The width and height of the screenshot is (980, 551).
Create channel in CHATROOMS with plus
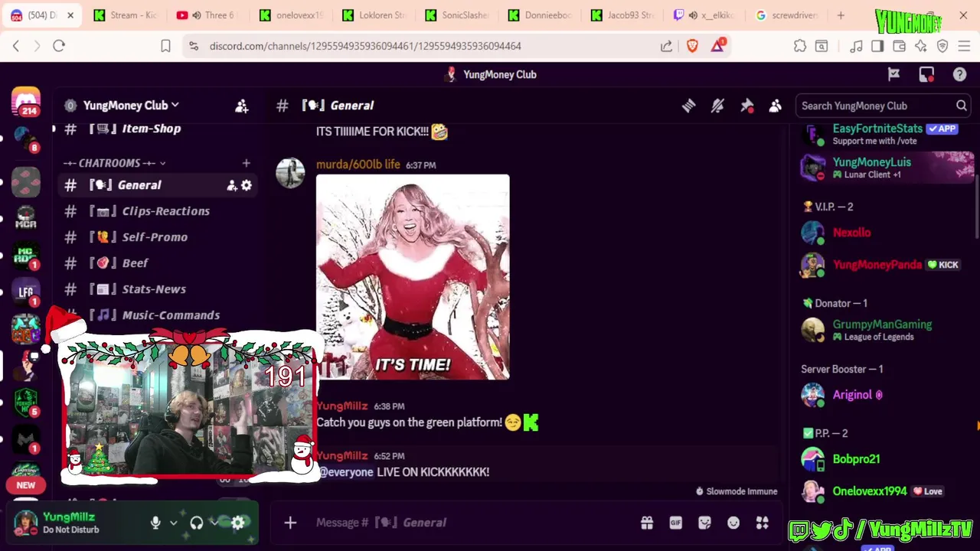(246, 163)
